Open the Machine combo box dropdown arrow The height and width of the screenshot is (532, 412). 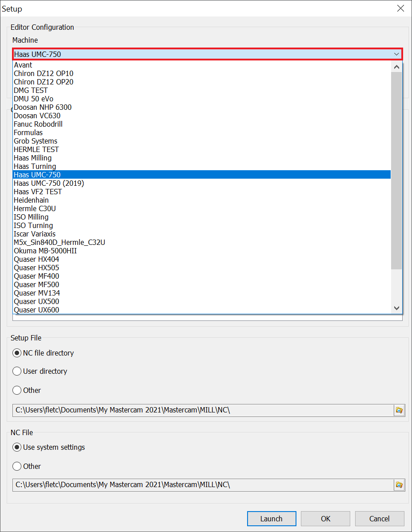click(396, 54)
